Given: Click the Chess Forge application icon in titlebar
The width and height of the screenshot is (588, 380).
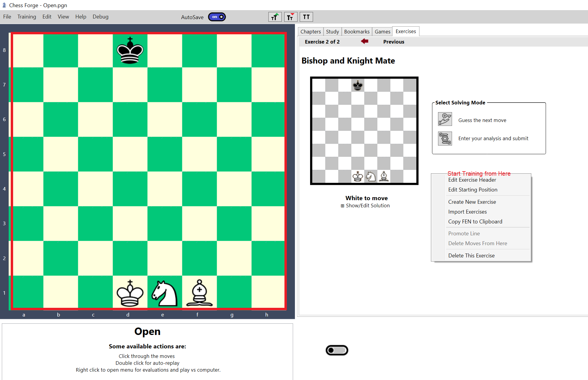Looking at the screenshot, I should (4, 5).
